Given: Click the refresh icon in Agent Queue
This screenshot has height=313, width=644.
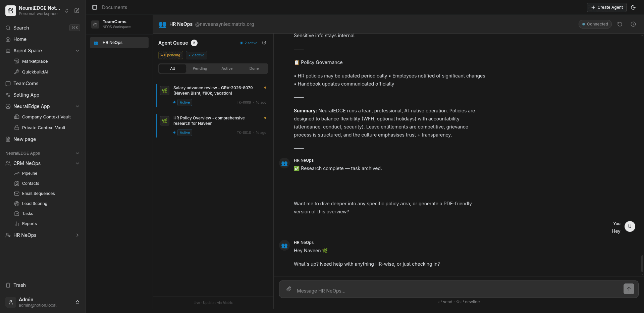Looking at the screenshot, I should coord(264,43).
